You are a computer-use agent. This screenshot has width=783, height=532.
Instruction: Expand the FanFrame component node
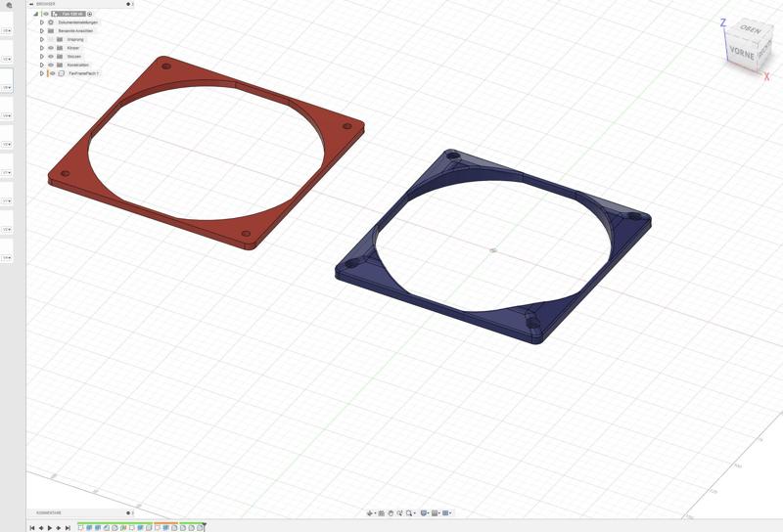coord(42,73)
